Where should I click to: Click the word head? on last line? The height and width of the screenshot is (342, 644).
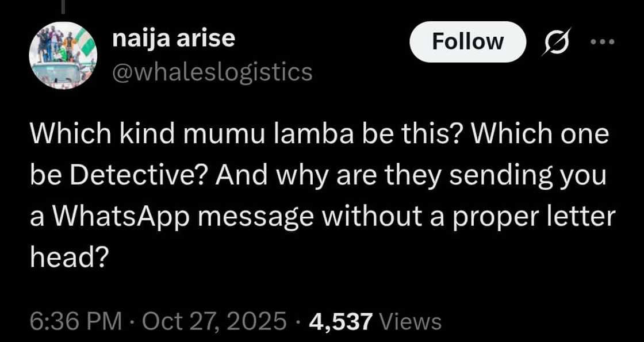[68, 258]
